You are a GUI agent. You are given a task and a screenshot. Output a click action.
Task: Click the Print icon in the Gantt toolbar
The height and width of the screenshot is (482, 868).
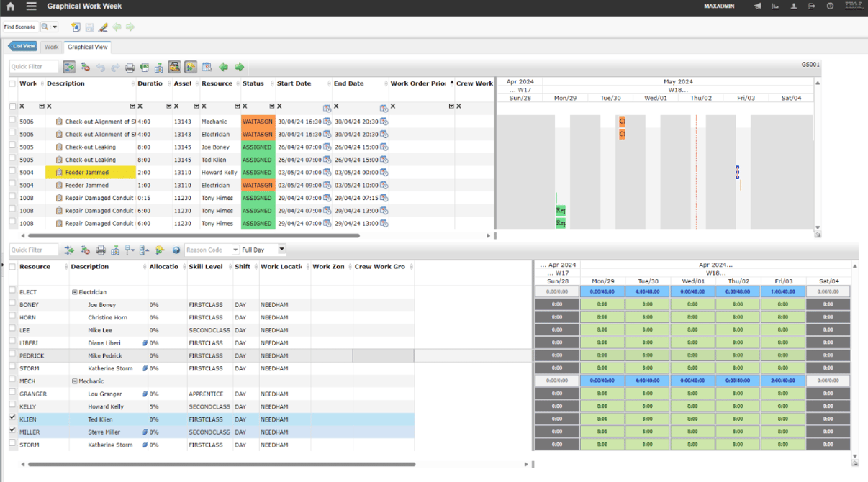point(130,66)
